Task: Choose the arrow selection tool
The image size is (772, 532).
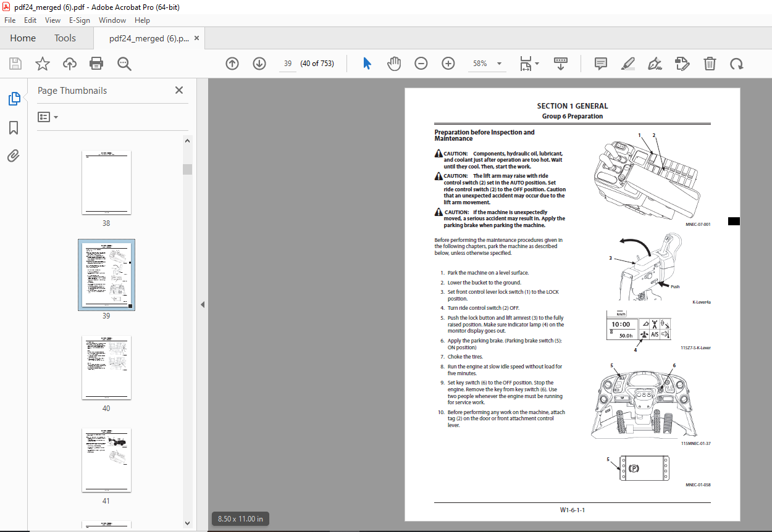Action: point(367,64)
